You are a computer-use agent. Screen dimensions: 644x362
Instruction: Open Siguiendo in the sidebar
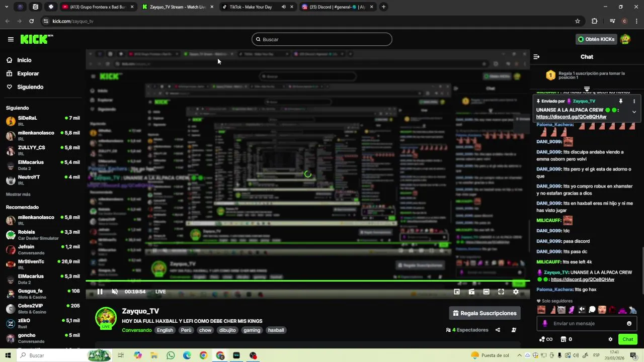(30, 87)
